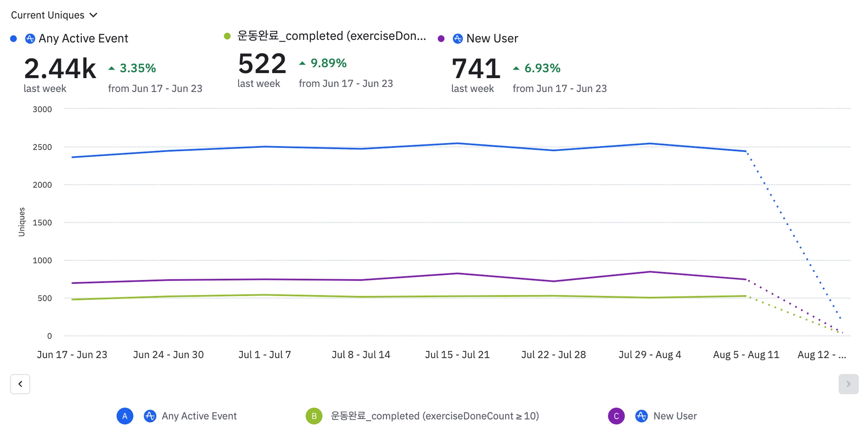868x440 pixels.
Task: Click the 3.35% increase indicator
Action: pos(132,68)
